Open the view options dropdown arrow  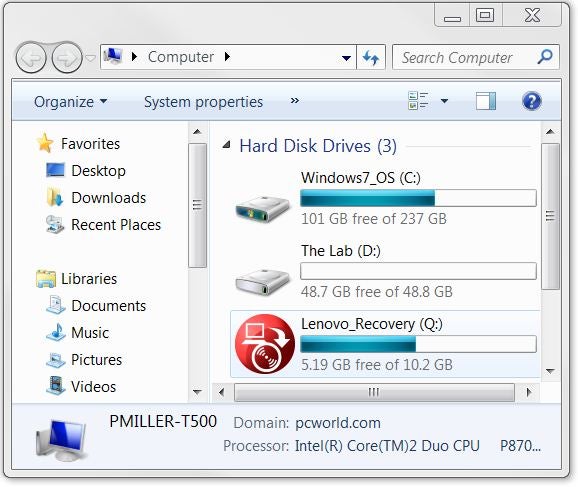coord(445,101)
